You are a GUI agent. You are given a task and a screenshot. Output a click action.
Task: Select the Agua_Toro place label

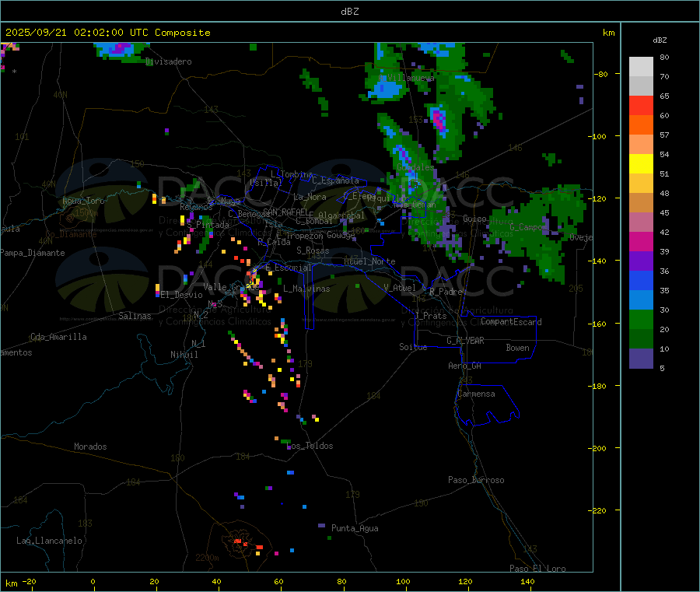click(x=83, y=201)
